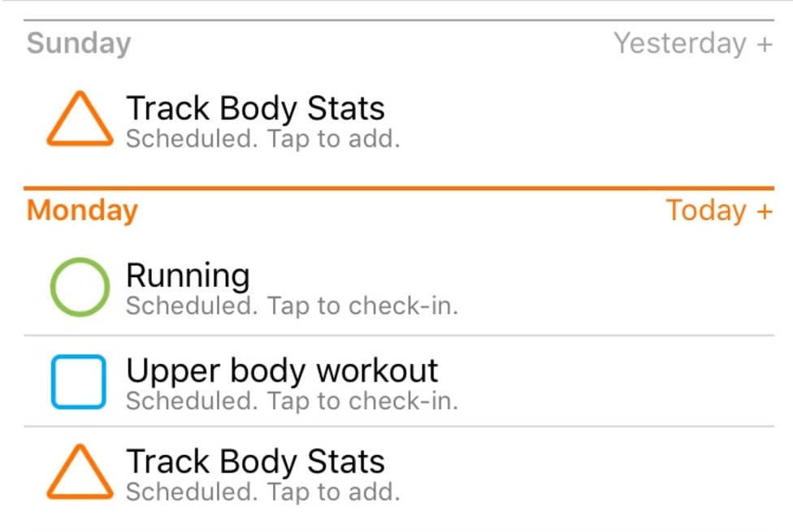Open the Running activity title
The image size is (793, 532).
(x=188, y=276)
